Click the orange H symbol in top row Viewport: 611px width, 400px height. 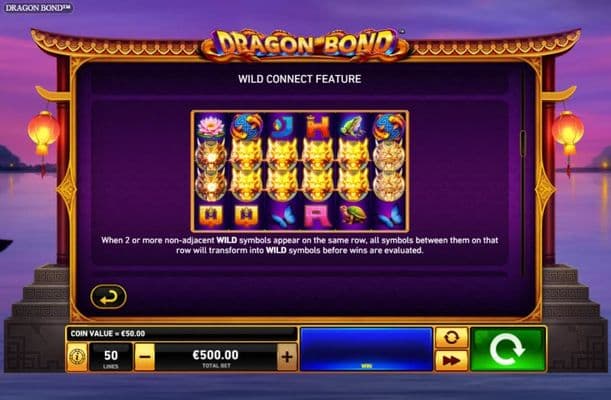coord(318,127)
